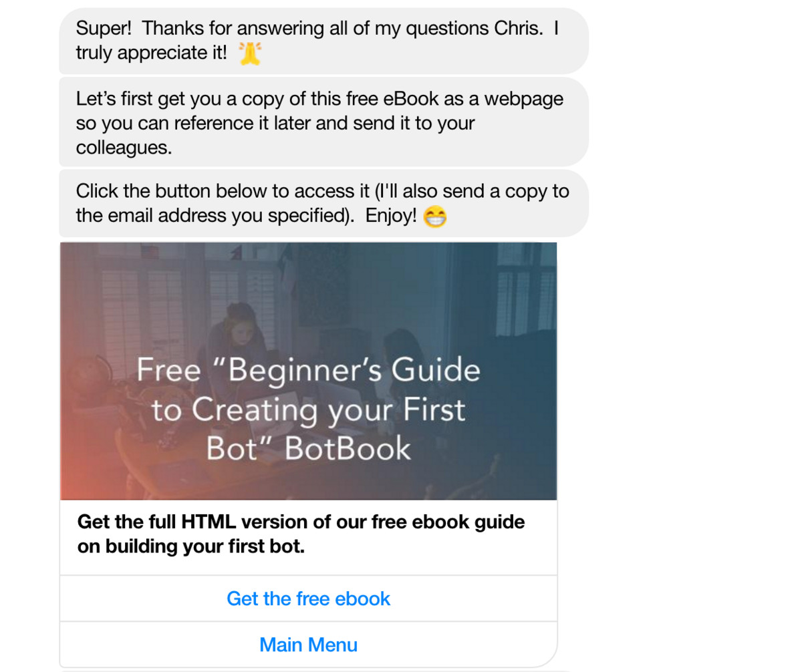
Task: Click 'Creating your First' line on the cover
Action: point(309,410)
